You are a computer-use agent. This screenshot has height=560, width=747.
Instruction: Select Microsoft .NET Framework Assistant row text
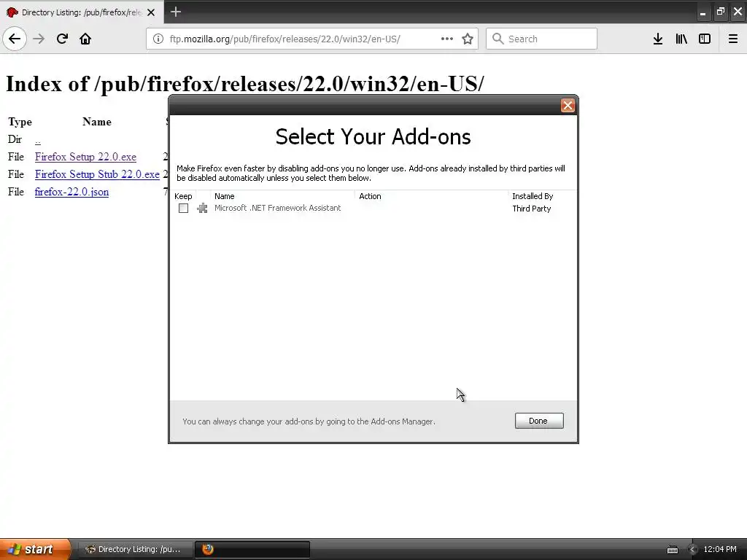point(277,208)
